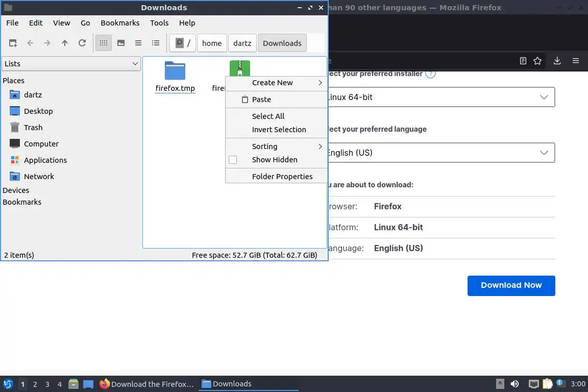The width and height of the screenshot is (588, 392).
Task: Open clipboard manager tray icon
Action: [x=548, y=384]
